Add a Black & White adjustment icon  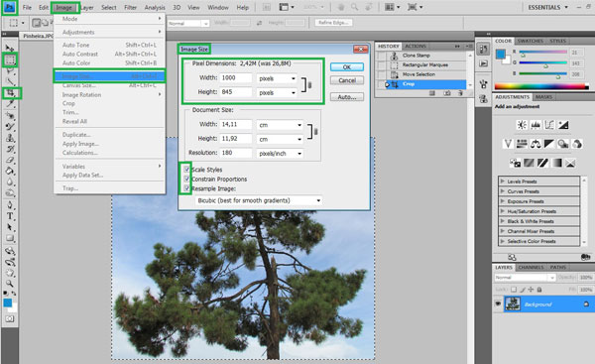tap(549, 144)
